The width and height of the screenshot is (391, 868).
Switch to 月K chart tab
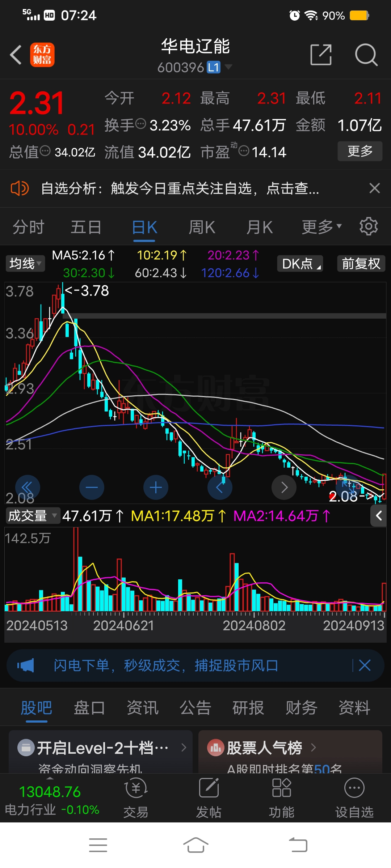pos(260,227)
